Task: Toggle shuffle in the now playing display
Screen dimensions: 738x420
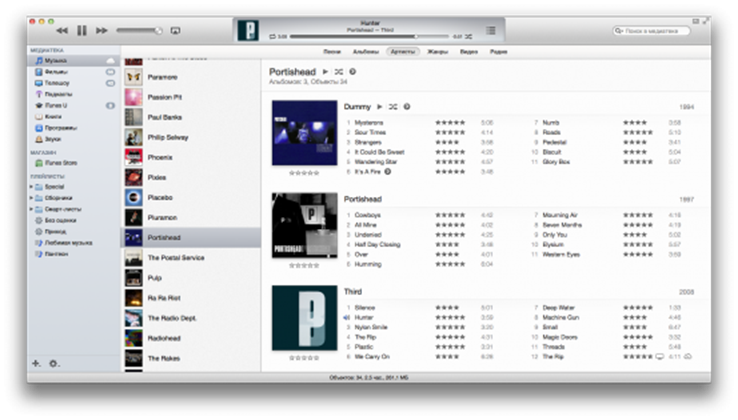Action: 469,36
